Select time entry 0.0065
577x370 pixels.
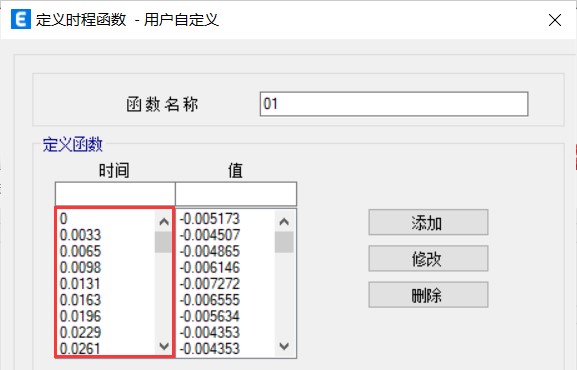click(x=80, y=251)
